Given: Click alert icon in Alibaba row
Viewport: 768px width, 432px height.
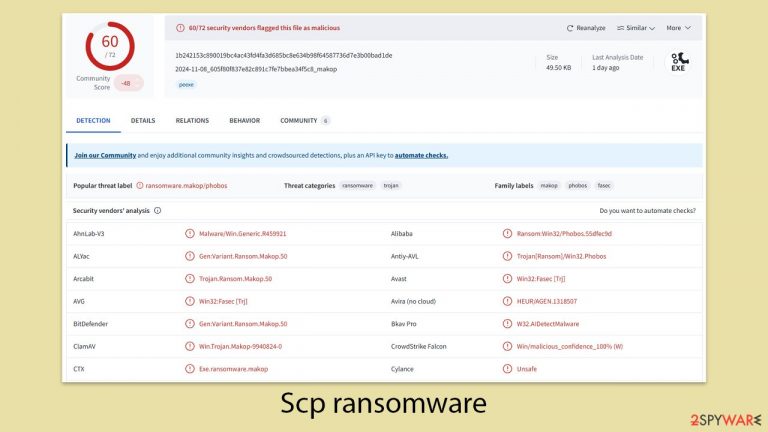Looking at the screenshot, I should click(x=507, y=234).
